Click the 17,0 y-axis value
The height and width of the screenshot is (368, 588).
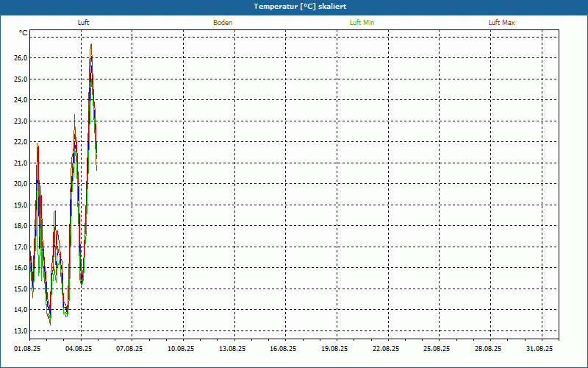pyautogui.click(x=21, y=247)
